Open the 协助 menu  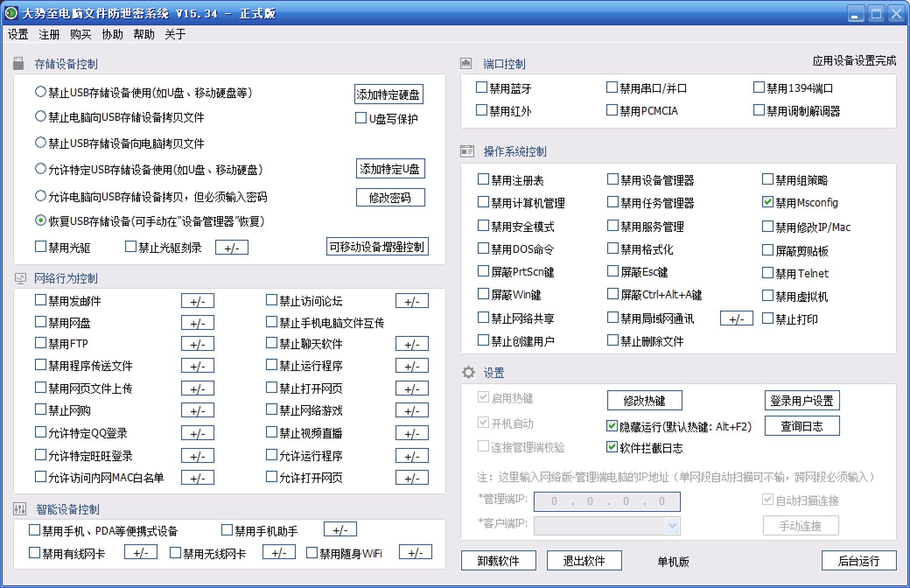click(x=112, y=35)
